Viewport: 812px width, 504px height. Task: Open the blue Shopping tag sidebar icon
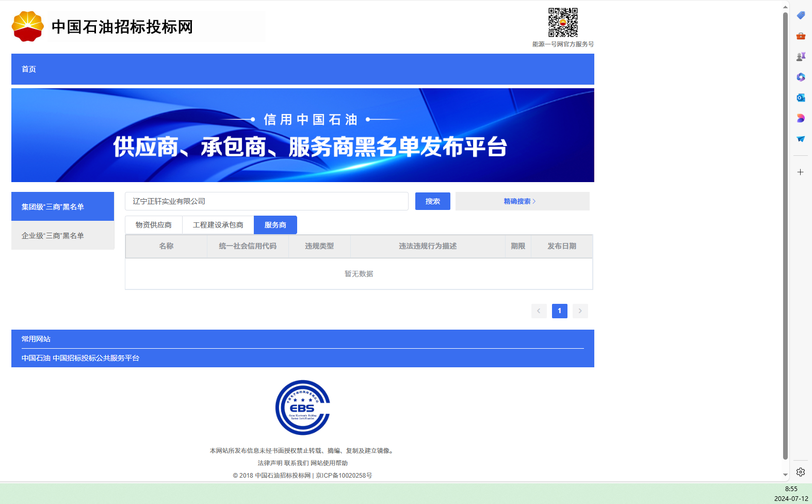801,15
